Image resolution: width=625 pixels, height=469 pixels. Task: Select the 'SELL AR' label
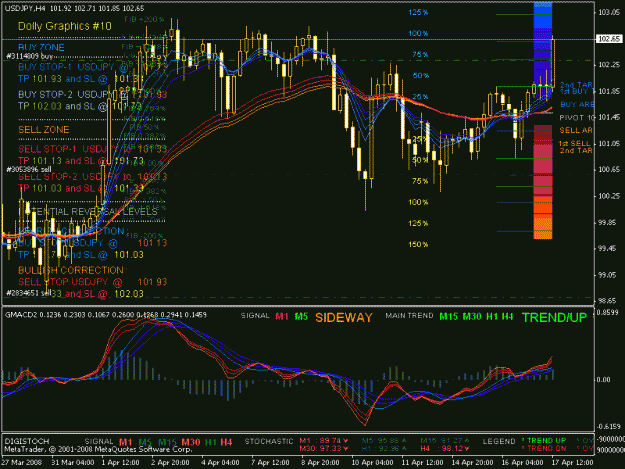576,130
